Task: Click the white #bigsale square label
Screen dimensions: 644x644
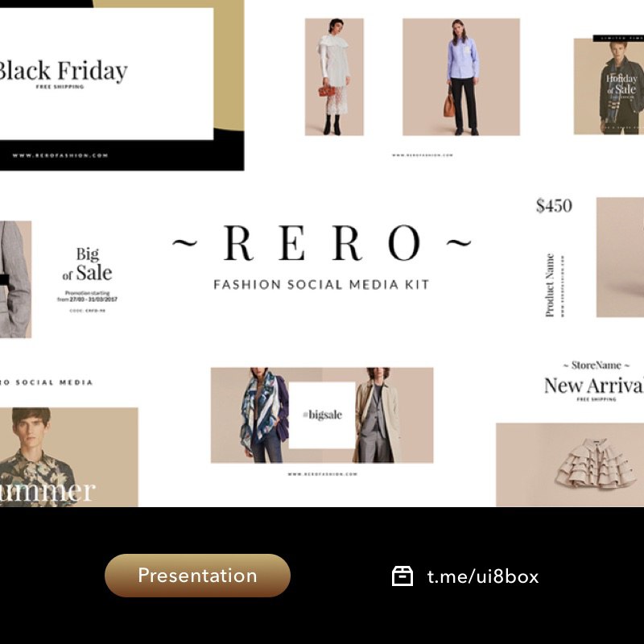Action: tap(322, 415)
